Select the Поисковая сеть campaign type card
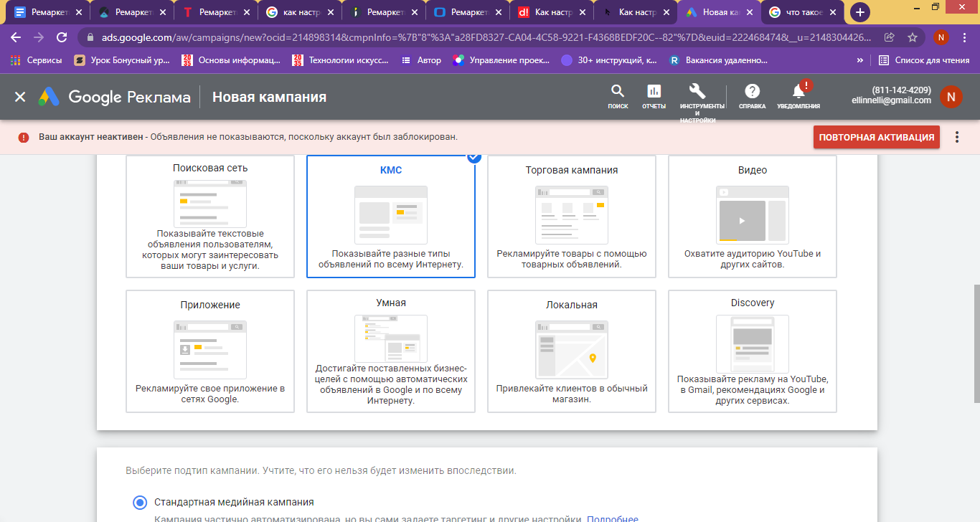Viewport: 980px width, 522px height. [x=210, y=216]
